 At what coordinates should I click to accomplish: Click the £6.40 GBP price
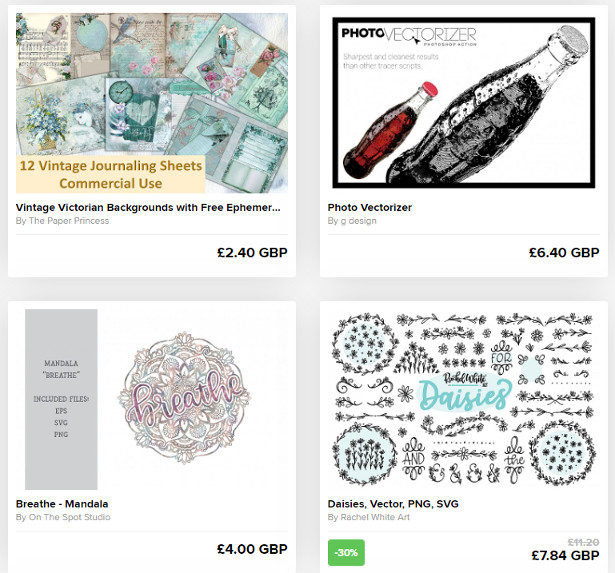[x=564, y=253]
